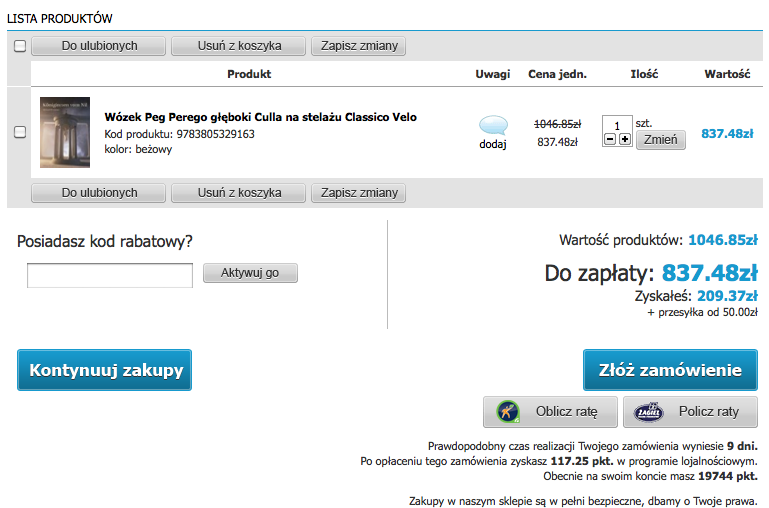Click the LISTA PRODUKTÓW heading

(x=60, y=19)
